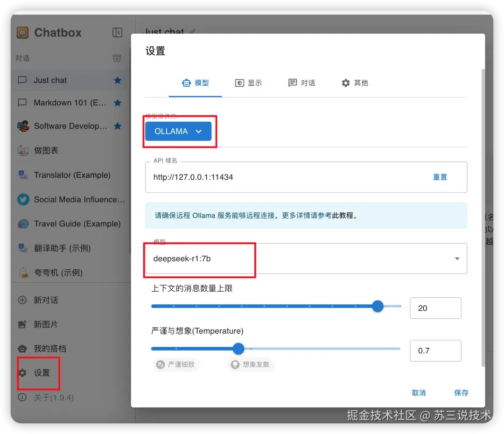
Task: Click the Temperature value field 0.7
Action: [x=435, y=350]
